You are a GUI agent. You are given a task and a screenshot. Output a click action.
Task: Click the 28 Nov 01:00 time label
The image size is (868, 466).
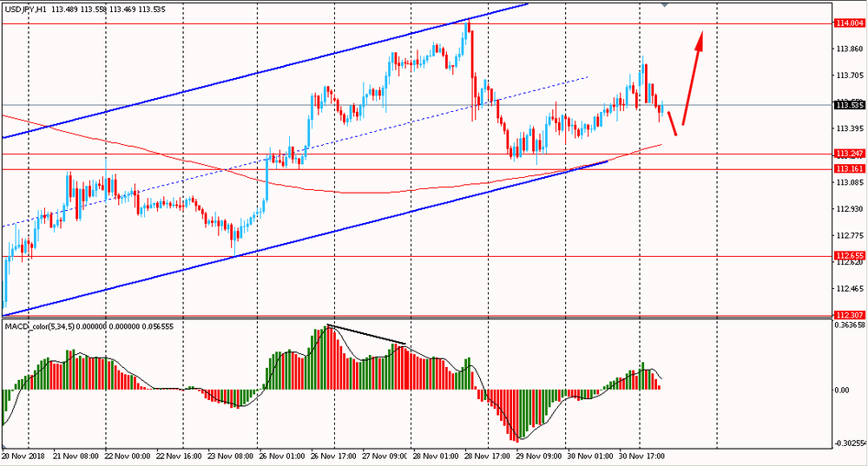[437, 456]
